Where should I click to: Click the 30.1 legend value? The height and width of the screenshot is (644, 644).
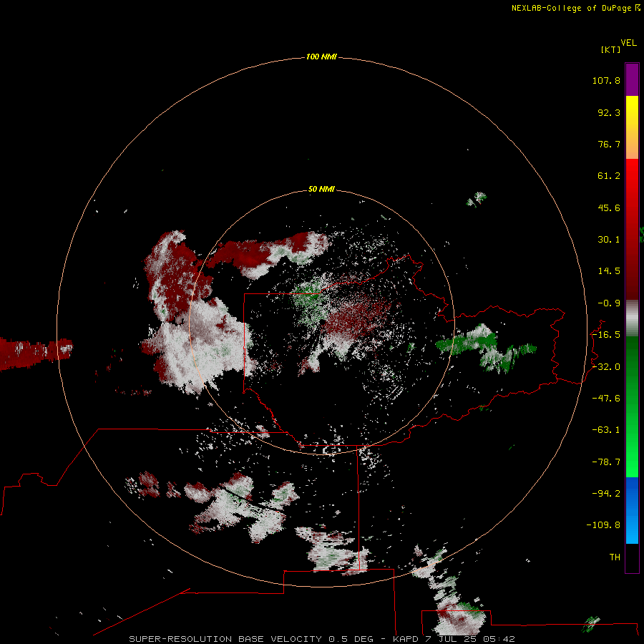click(609, 240)
